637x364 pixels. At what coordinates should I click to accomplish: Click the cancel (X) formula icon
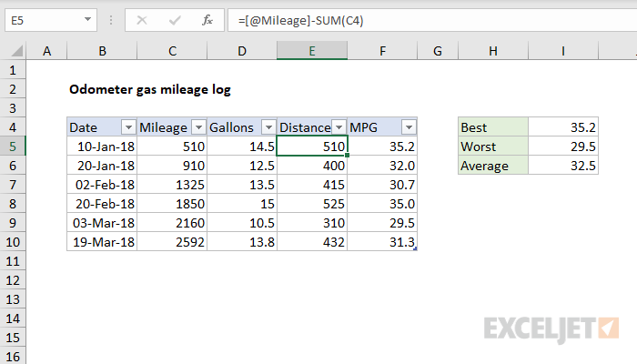point(142,20)
